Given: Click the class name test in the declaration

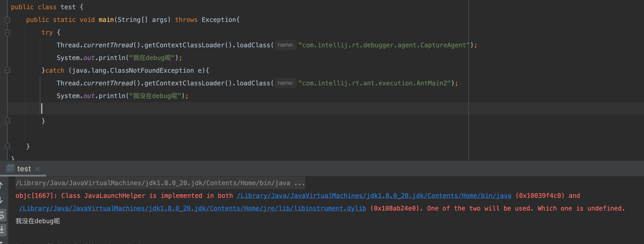Looking at the screenshot, I should pyautogui.click(x=68, y=7).
